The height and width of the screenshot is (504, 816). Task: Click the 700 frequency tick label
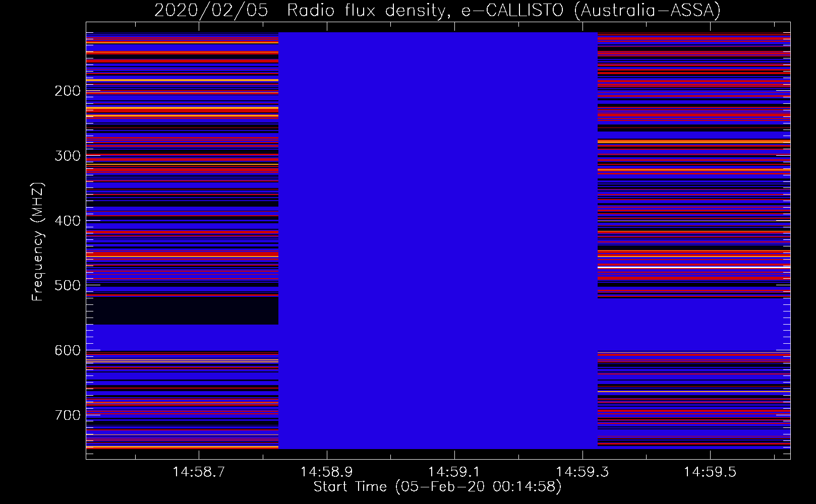click(68, 415)
